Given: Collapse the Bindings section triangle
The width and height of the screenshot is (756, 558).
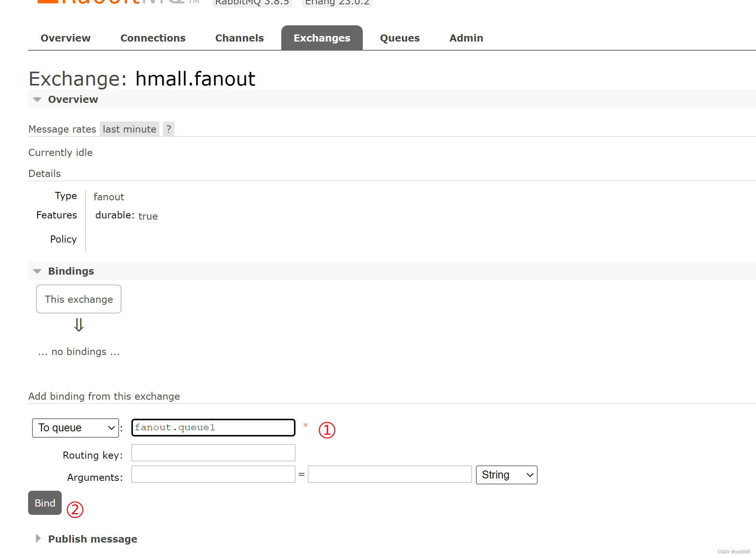Looking at the screenshot, I should (37, 271).
